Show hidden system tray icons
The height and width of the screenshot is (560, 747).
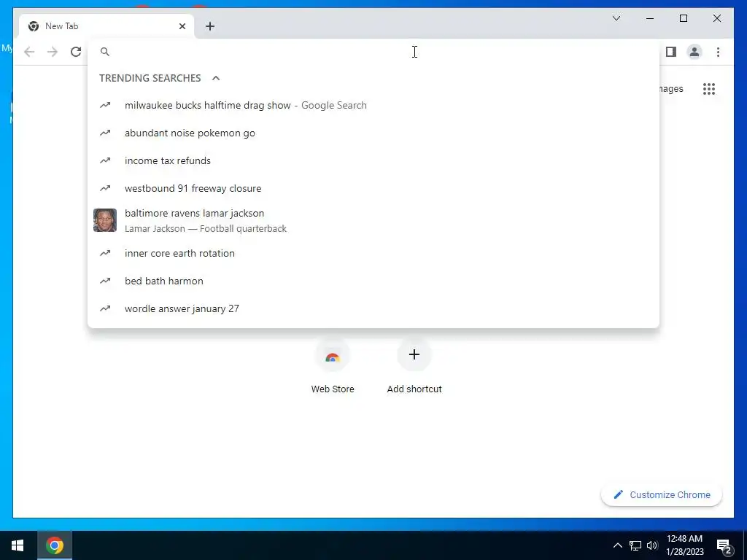617,545
